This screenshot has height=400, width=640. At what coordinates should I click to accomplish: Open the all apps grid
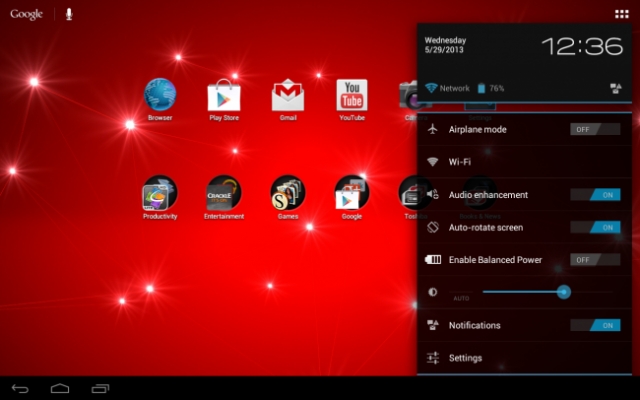622,14
